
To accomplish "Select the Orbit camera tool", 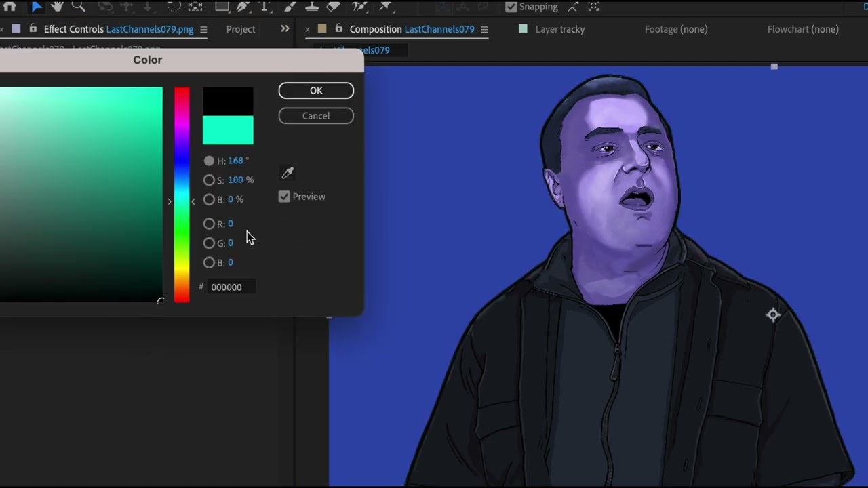I will click(105, 6).
